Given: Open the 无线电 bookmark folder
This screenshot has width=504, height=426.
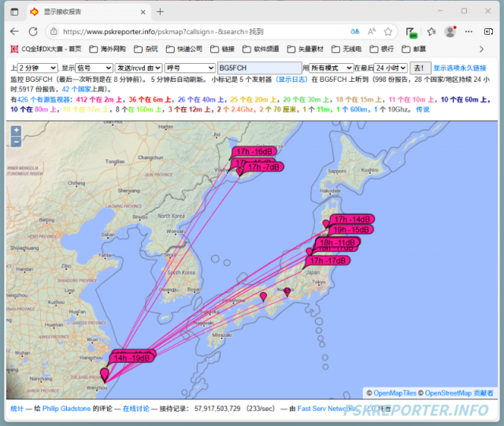Looking at the screenshot, I should [346, 49].
